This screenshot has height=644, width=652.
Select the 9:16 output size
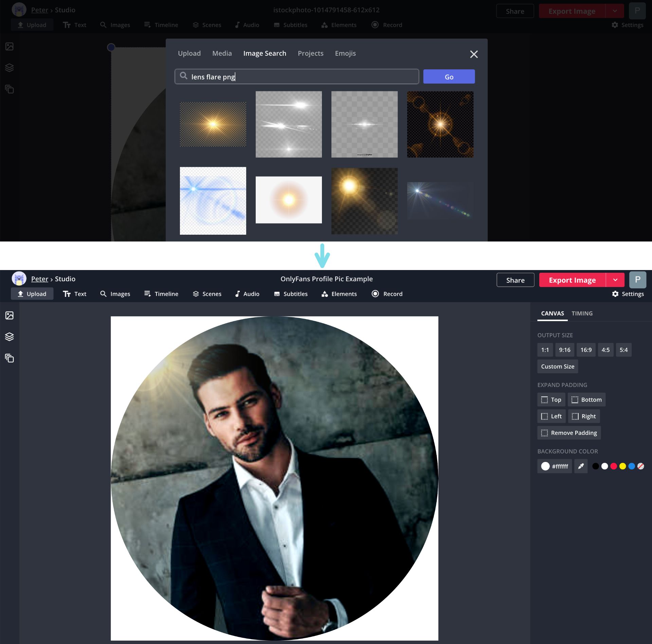[x=565, y=350]
